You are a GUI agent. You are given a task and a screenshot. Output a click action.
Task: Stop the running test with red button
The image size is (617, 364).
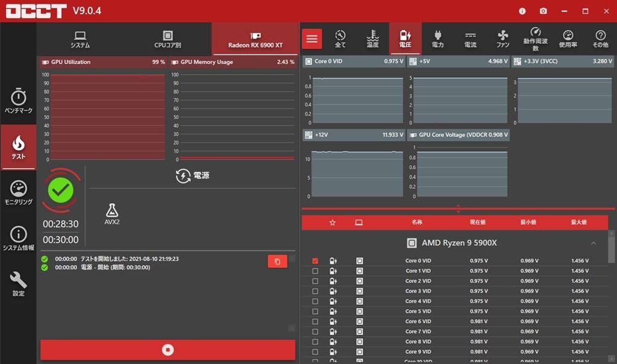(168, 350)
